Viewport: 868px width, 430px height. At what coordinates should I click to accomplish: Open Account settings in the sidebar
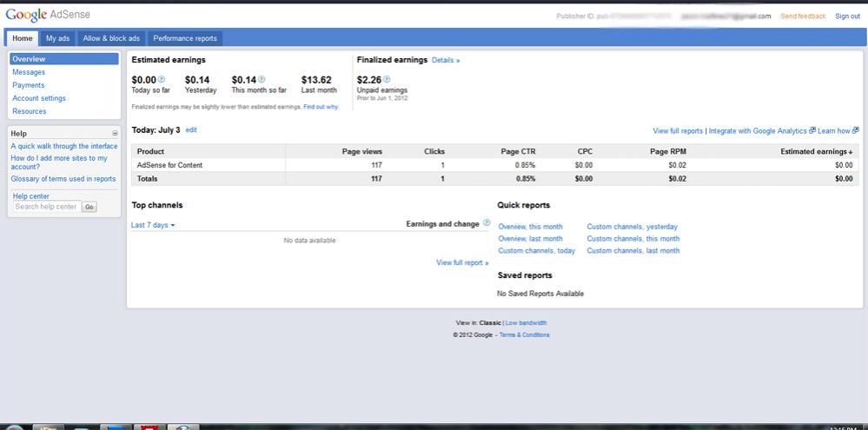point(39,98)
